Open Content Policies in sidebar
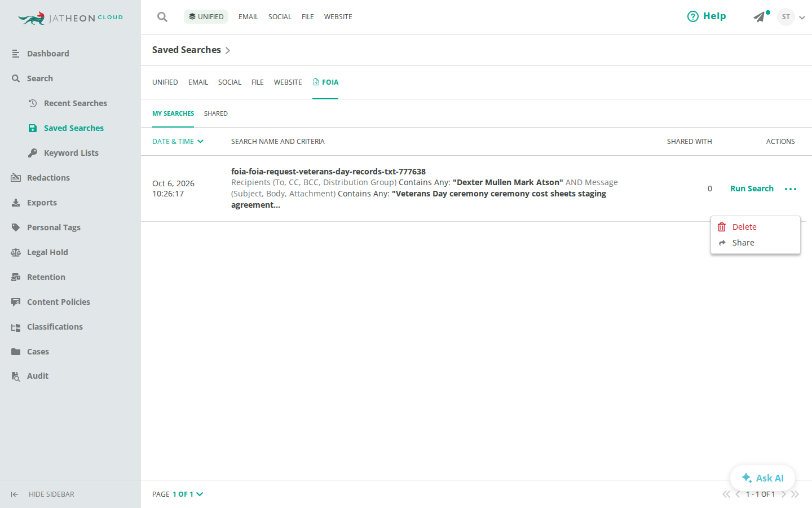The height and width of the screenshot is (508, 812). [x=51, y=302]
